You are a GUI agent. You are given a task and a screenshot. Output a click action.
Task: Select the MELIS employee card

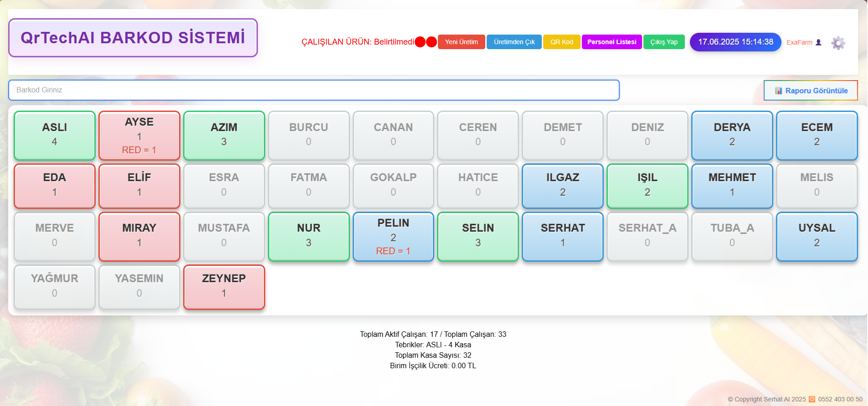point(817,186)
